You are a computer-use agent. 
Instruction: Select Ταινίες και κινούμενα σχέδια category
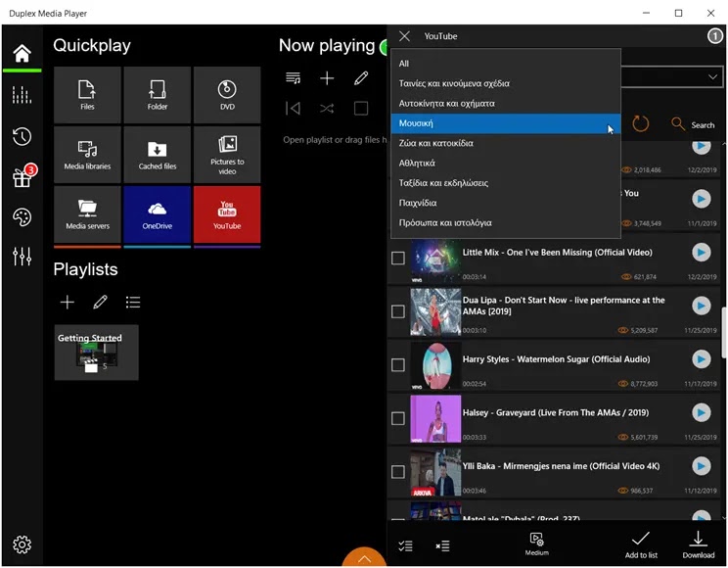(506, 83)
